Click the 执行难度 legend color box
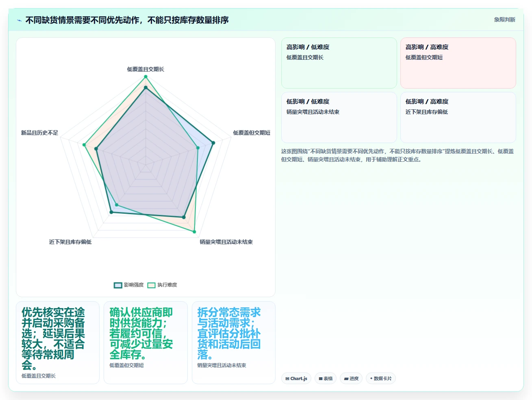 (x=151, y=285)
